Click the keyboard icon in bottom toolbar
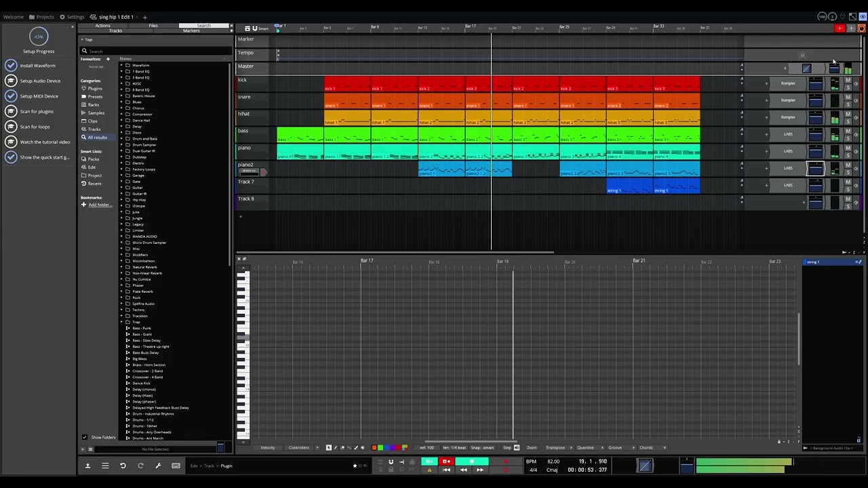This screenshot has width=868, height=488. tap(176, 466)
